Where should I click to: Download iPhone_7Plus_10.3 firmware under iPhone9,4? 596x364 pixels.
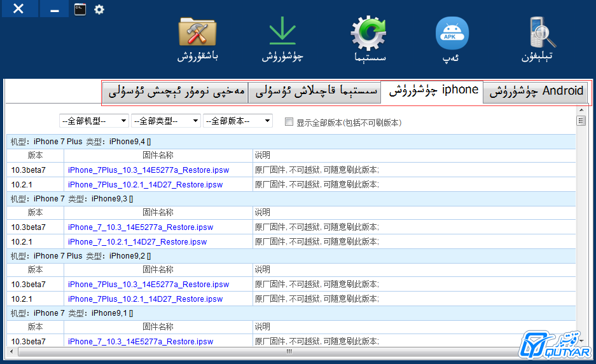[149, 170]
